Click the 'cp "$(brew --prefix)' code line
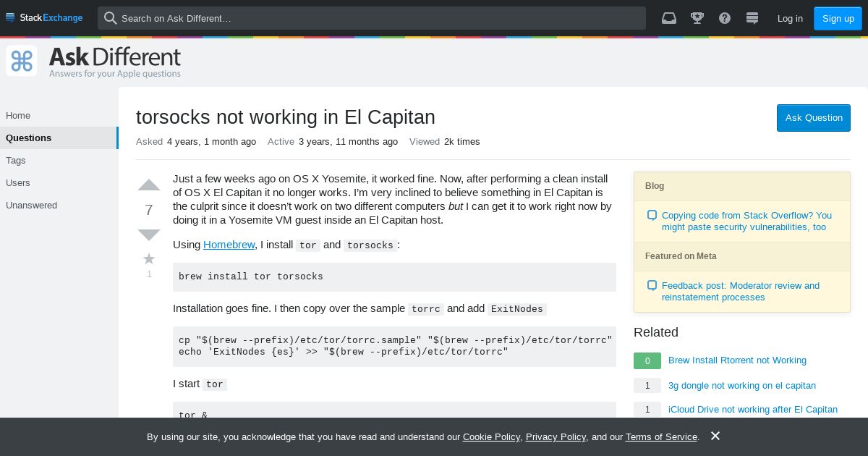This screenshot has height=456, width=868. pyautogui.click(x=396, y=340)
